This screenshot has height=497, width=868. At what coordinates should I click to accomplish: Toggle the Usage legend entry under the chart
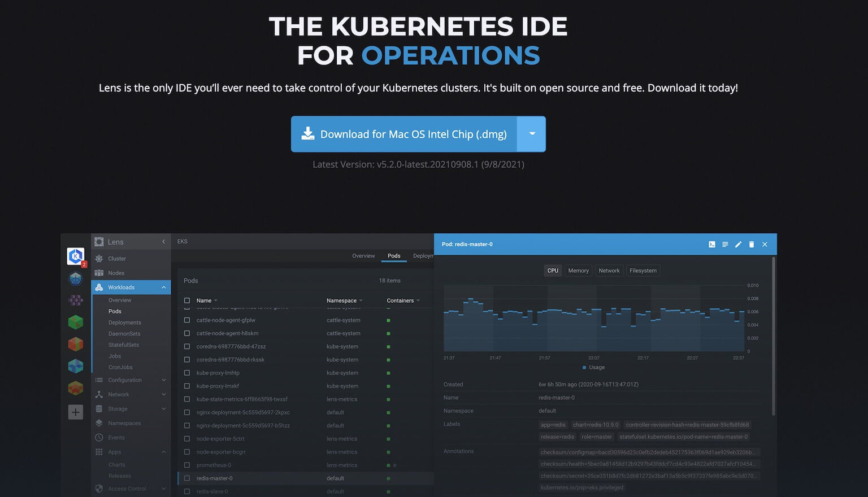point(593,367)
